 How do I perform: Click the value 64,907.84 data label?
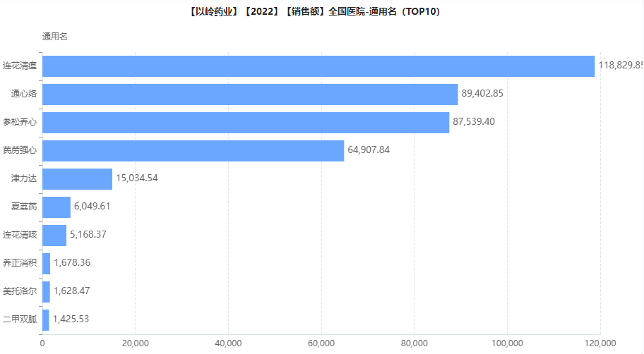(x=369, y=149)
